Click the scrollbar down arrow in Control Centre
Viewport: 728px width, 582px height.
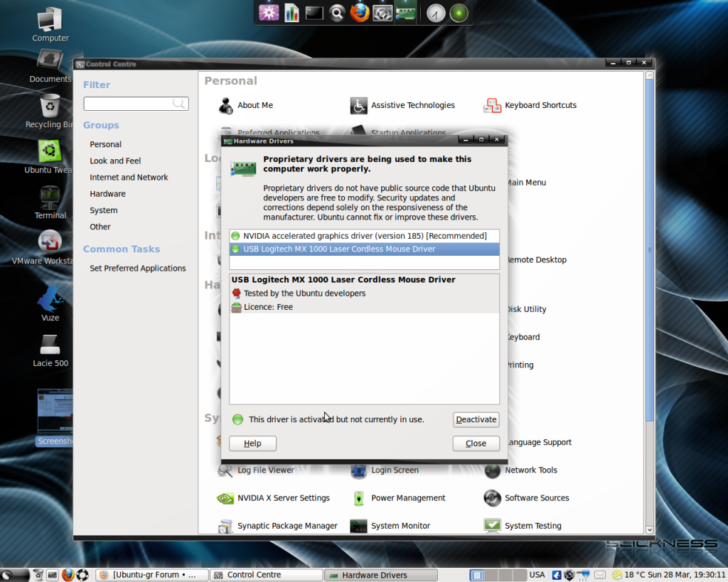tap(650, 529)
